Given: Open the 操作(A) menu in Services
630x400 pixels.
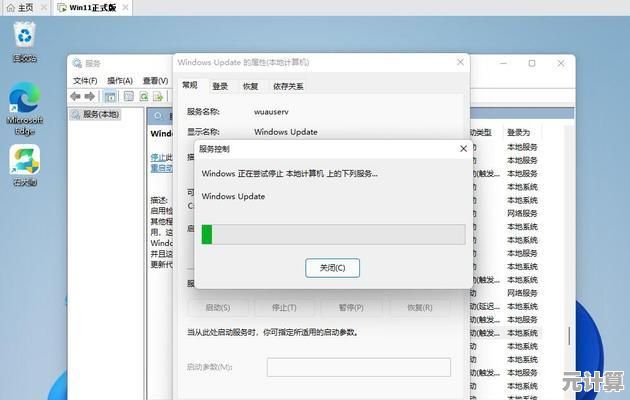Looking at the screenshot, I should click(x=120, y=81).
